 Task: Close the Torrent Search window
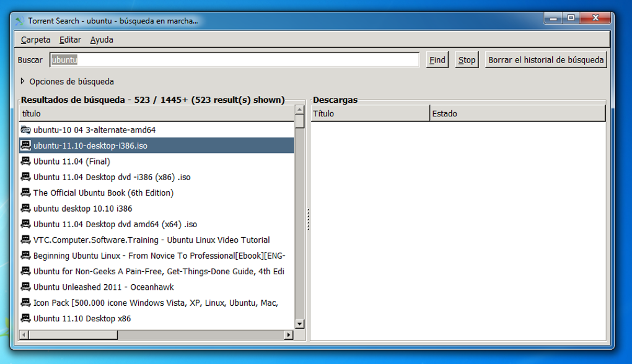(595, 18)
